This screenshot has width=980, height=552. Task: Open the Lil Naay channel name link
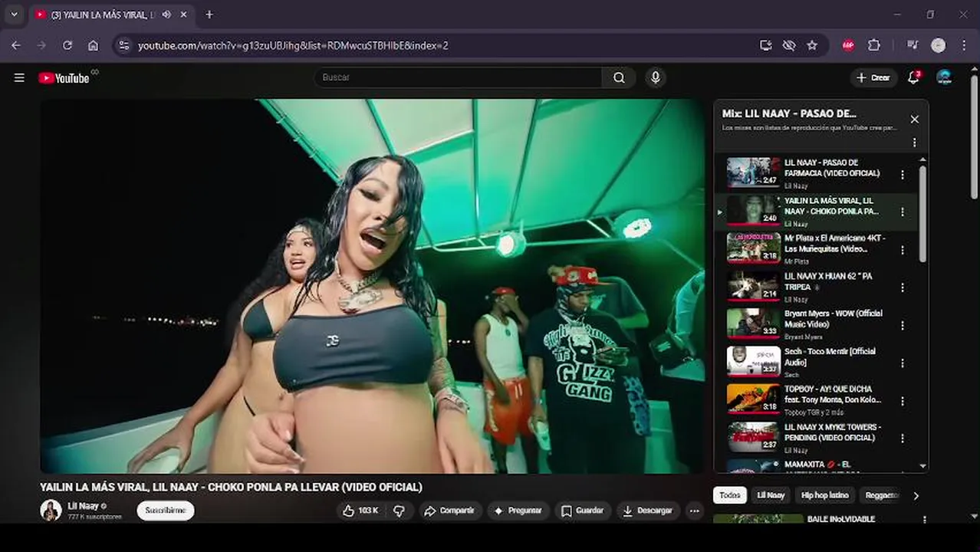pos(83,506)
